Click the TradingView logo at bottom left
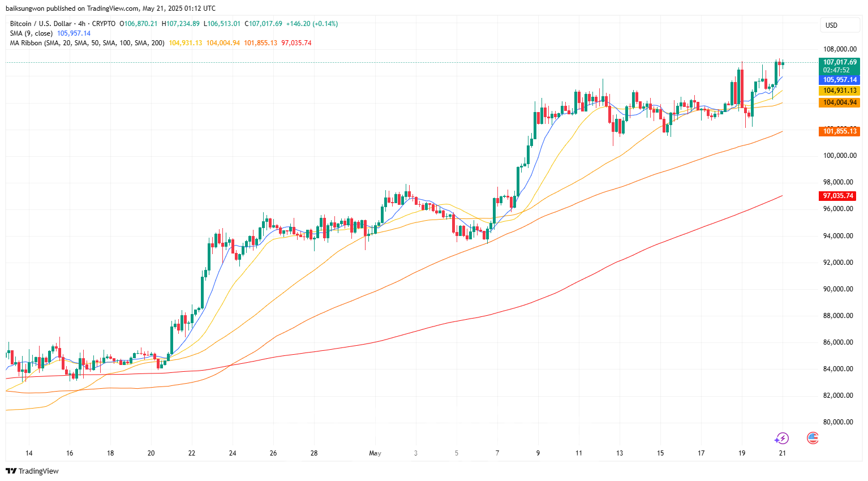Viewport: 868px width, 481px height. tap(32, 471)
